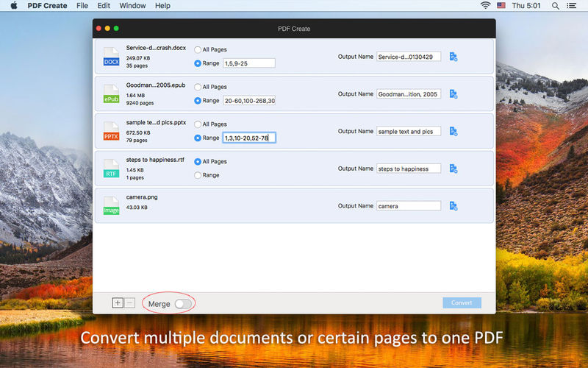Click the range field containing 1,5,9-25
The height and width of the screenshot is (368, 588).
pos(249,63)
